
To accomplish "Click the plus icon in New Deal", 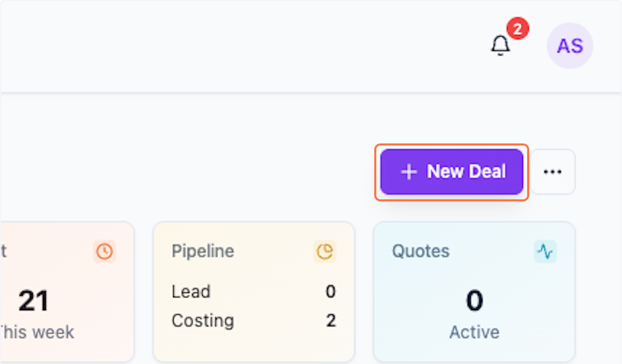I will 409,172.
